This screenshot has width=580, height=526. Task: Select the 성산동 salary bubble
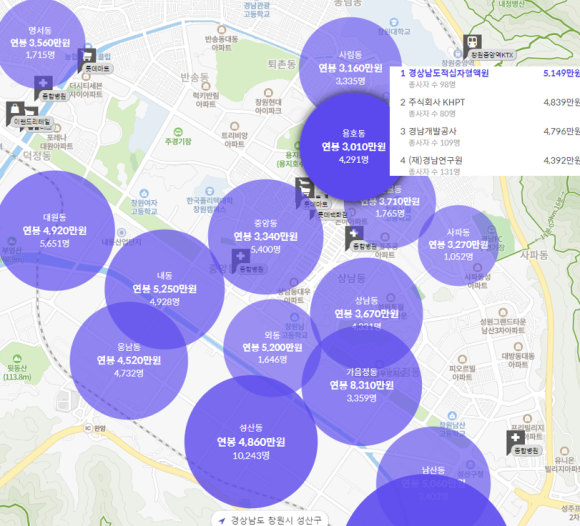[x=251, y=442]
